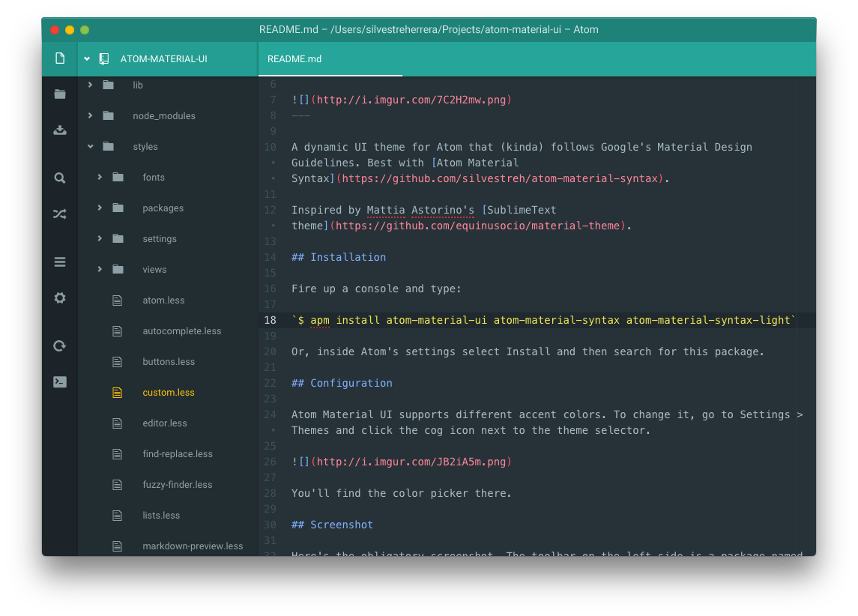Click the lib folder icon
This screenshot has height=616, width=858.
tap(109, 85)
